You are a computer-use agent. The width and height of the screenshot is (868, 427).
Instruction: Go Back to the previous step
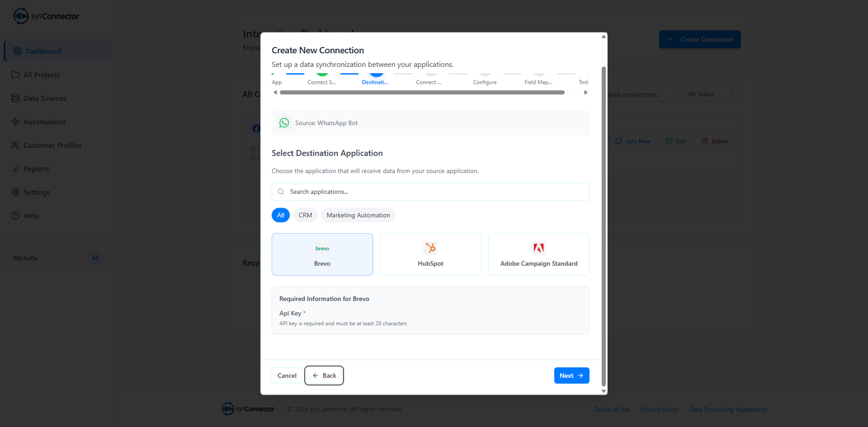coord(324,376)
